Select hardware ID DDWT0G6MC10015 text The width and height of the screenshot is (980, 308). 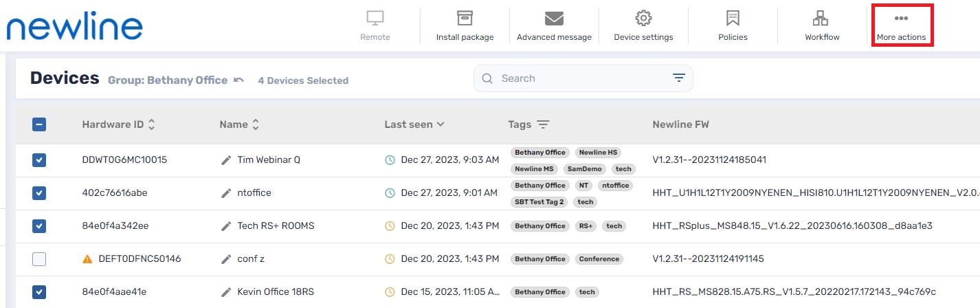point(124,160)
